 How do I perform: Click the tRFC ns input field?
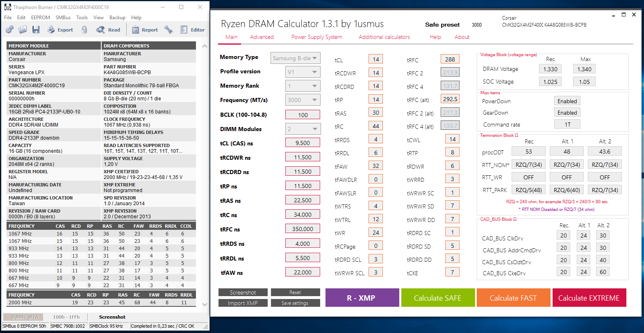point(303,229)
